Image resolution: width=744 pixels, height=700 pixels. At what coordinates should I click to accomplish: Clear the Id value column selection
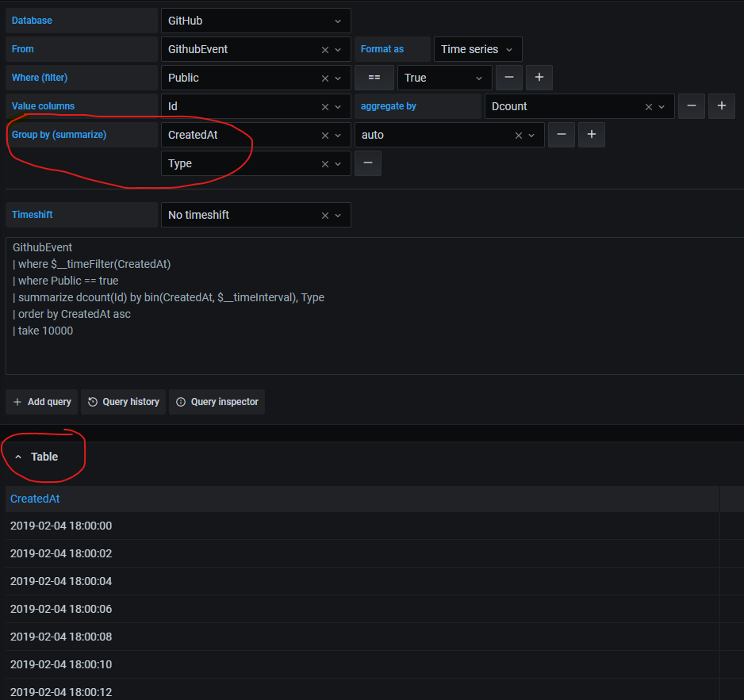click(x=324, y=106)
